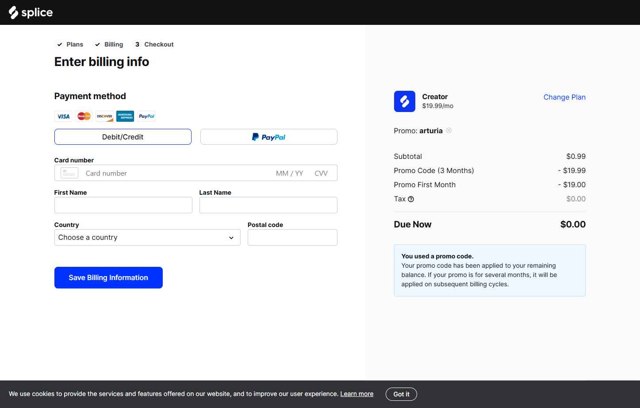Viewport: 640px width, 408px height.
Task: Click the small PayPal logo icon
Action: point(147,116)
